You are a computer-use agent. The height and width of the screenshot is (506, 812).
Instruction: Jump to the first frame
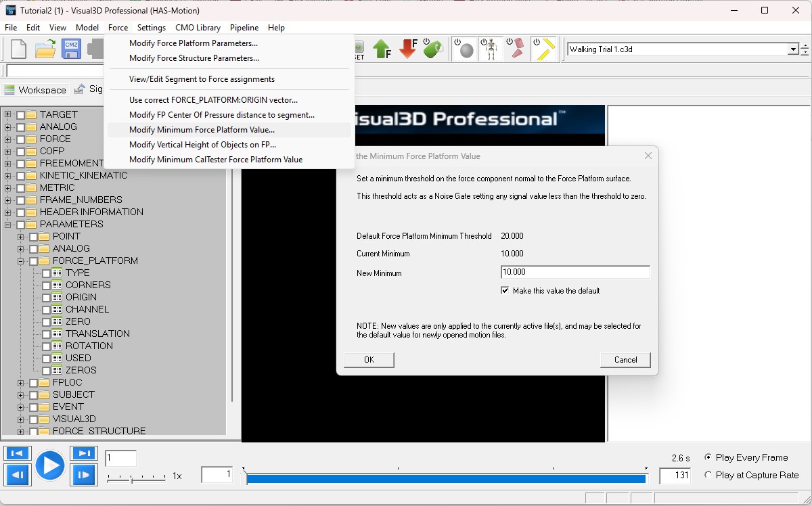(x=17, y=453)
